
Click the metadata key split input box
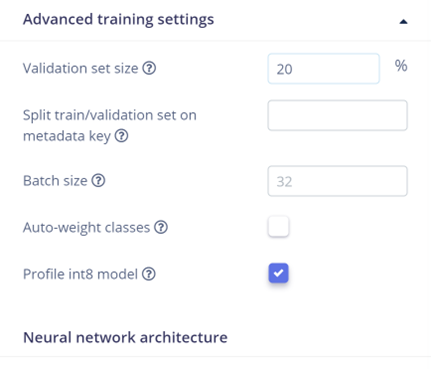click(x=337, y=115)
